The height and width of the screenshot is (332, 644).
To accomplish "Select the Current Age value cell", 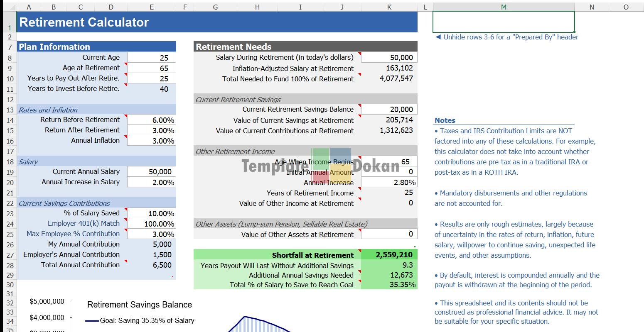I will click(152, 58).
